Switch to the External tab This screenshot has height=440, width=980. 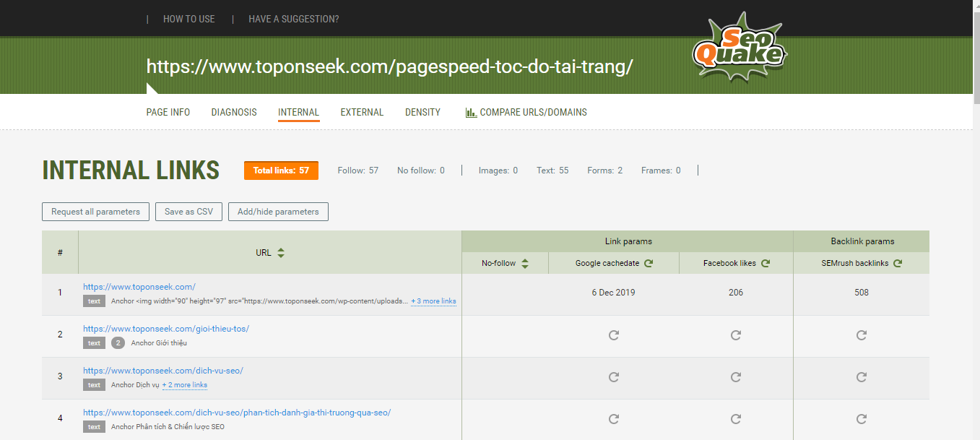tap(362, 113)
